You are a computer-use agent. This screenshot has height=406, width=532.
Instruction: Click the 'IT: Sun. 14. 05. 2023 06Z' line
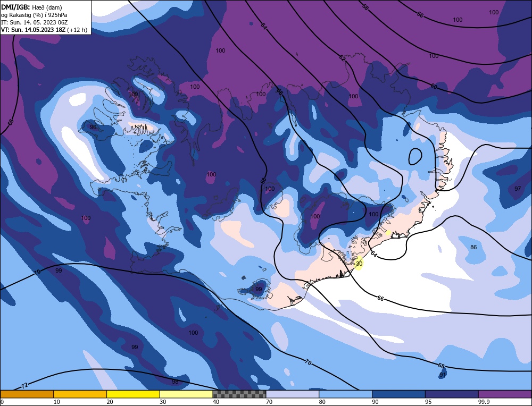34,22
